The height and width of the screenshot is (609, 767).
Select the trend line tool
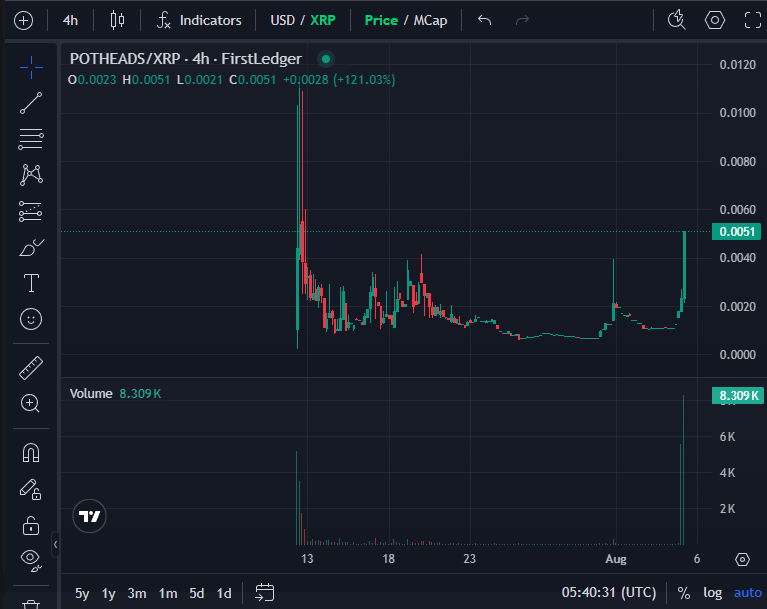(31, 103)
